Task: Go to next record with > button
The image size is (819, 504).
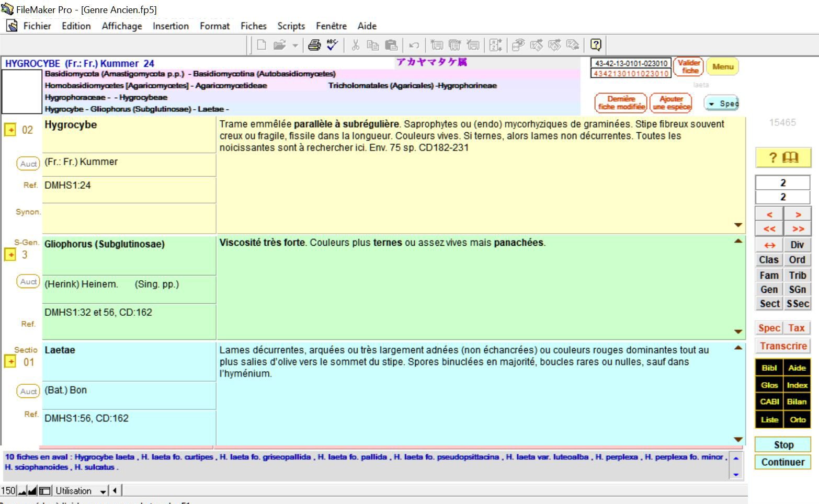Action: point(798,214)
